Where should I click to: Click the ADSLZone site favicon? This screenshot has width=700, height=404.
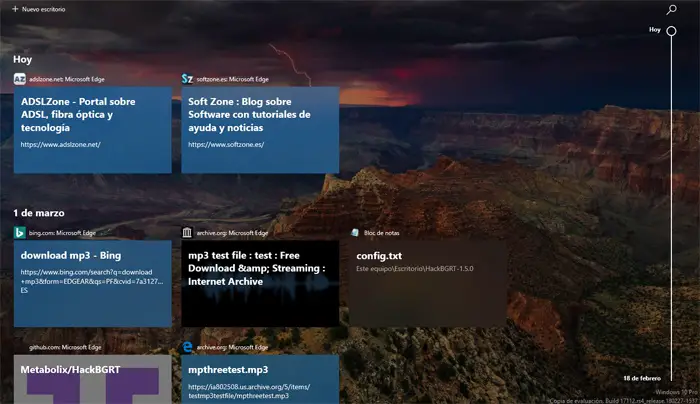pos(20,79)
